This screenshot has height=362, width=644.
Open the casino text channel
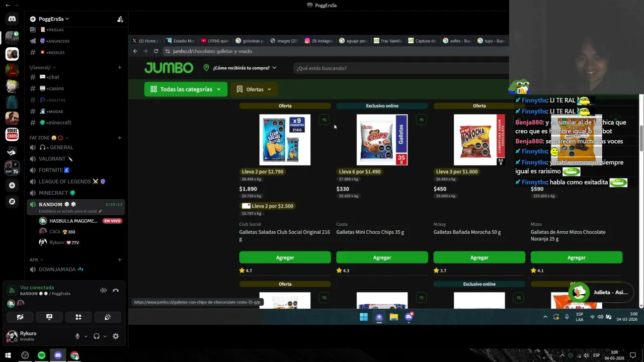(x=75, y=88)
